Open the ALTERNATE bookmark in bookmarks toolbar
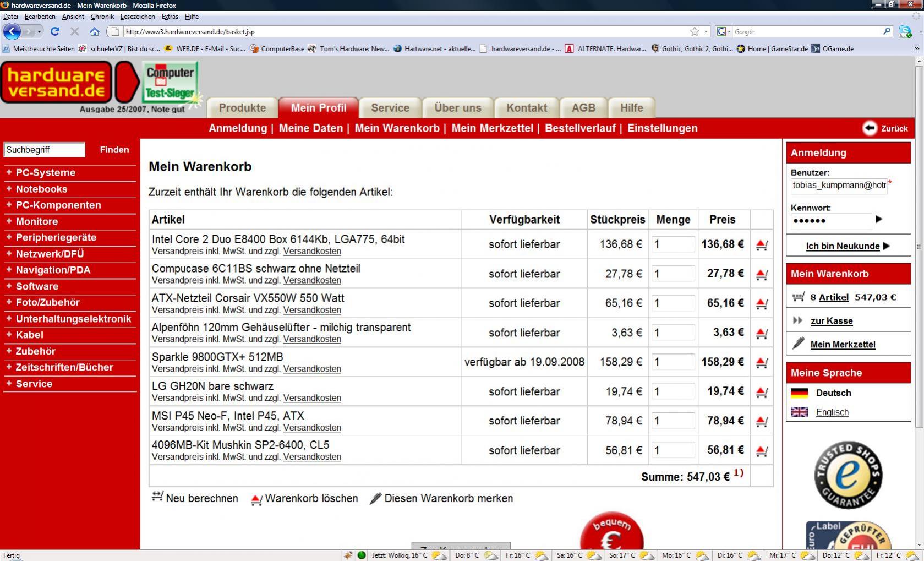Screen dimensions: 924x561 [605, 48]
